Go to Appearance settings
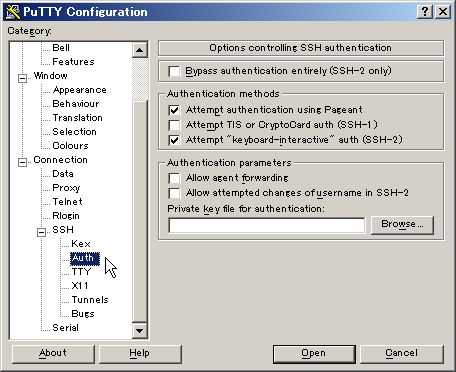Screen dimensions: 456x372 [80, 90]
